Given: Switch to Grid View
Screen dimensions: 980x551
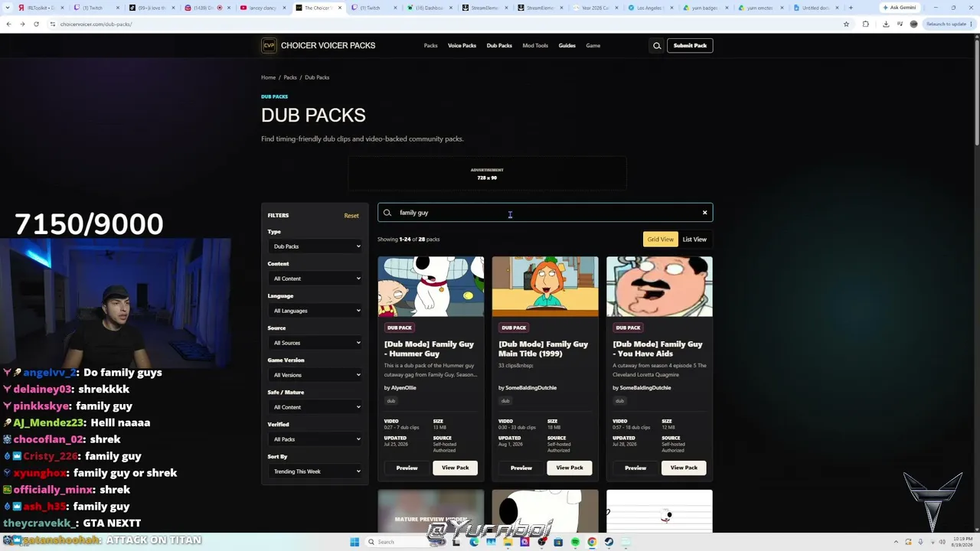Looking at the screenshot, I should pos(660,240).
